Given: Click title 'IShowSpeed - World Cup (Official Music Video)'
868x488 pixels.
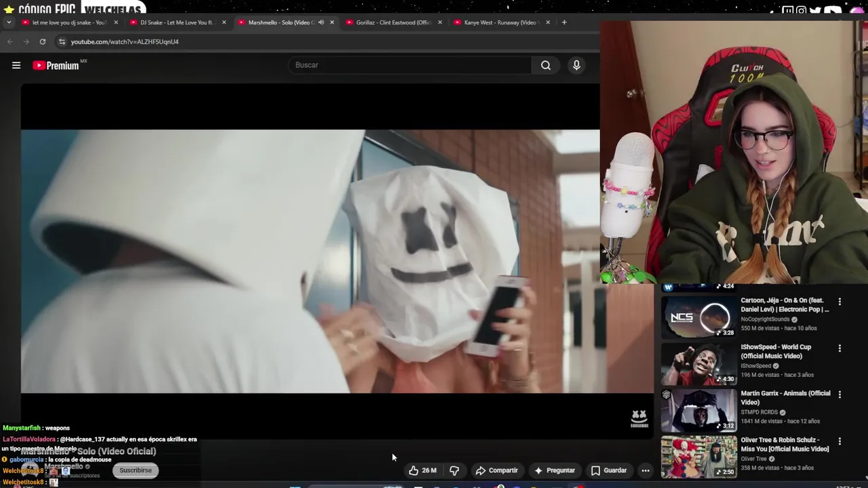Looking at the screenshot, I should pos(776,351).
